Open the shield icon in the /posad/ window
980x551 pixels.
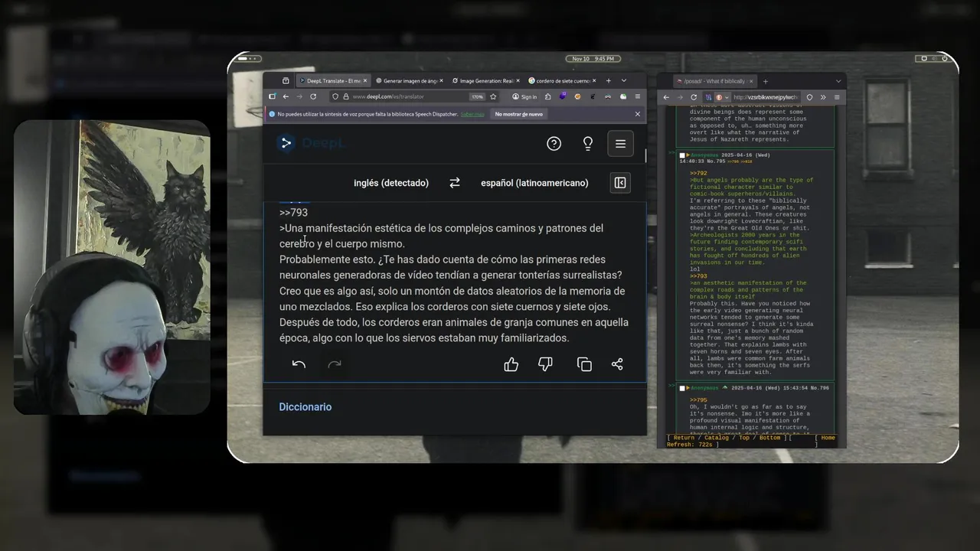809,97
